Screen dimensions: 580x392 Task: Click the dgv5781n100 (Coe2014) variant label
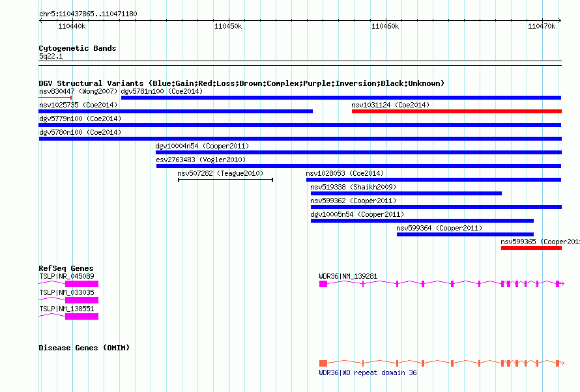(x=162, y=91)
